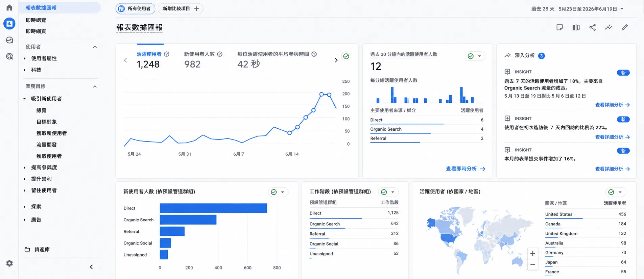Click the map zoom in plus button
Viewport: 644px width, 279px height.
click(532, 254)
